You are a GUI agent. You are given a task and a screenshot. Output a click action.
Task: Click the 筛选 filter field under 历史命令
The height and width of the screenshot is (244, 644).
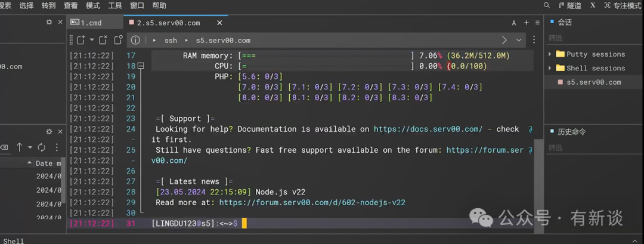click(x=593, y=147)
